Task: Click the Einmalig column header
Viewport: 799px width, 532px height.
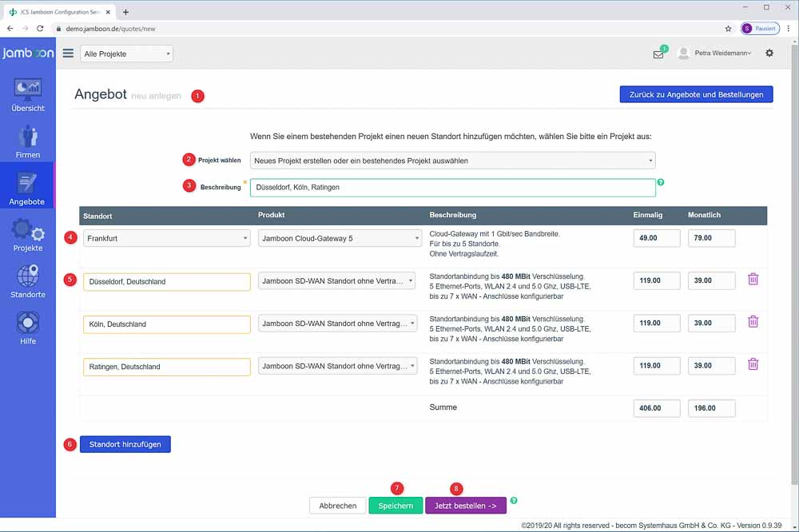Action: tap(648, 215)
